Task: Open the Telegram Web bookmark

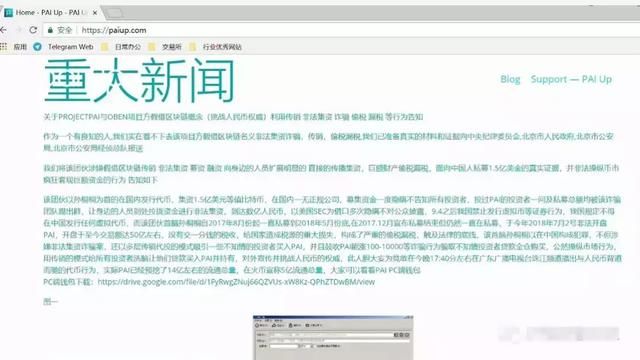Action: (x=64, y=47)
